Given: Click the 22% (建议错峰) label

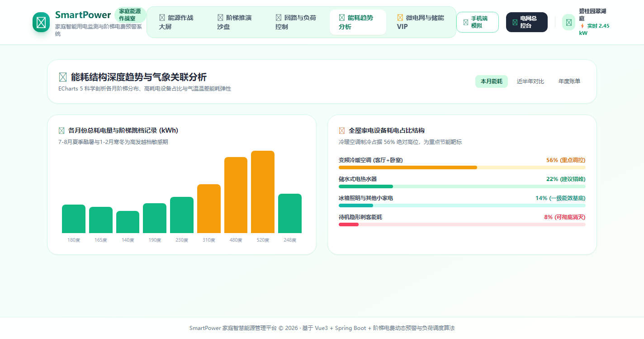Looking at the screenshot, I should click(566, 179).
